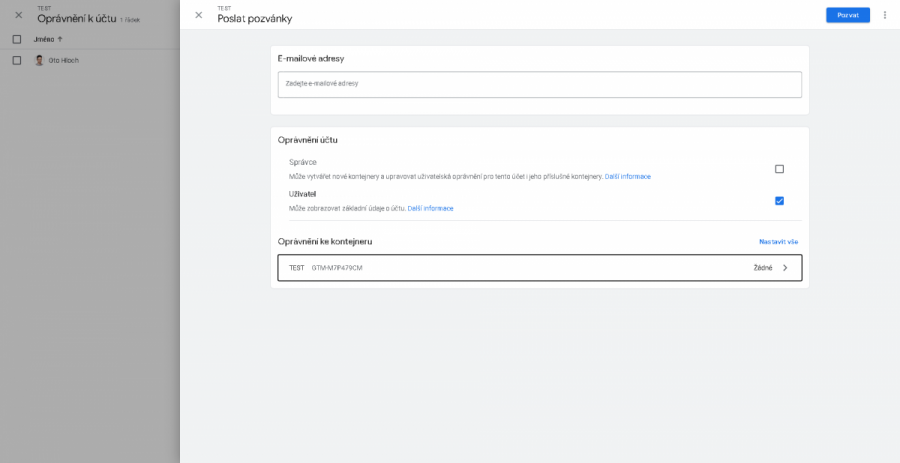Click the Žádné permission value
Screen dimensions: 900x463
pos(763,268)
